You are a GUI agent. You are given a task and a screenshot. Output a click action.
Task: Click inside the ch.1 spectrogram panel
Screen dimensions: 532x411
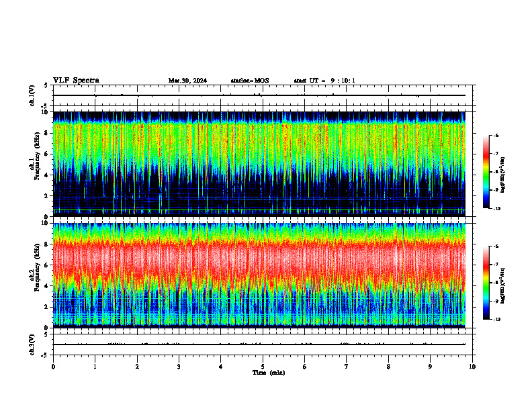tap(259, 164)
